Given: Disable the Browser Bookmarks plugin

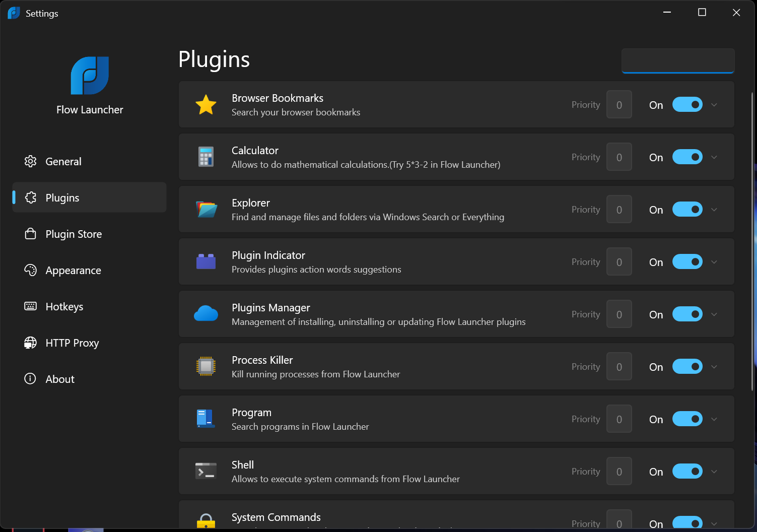Looking at the screenshot, I should (687, 104).
